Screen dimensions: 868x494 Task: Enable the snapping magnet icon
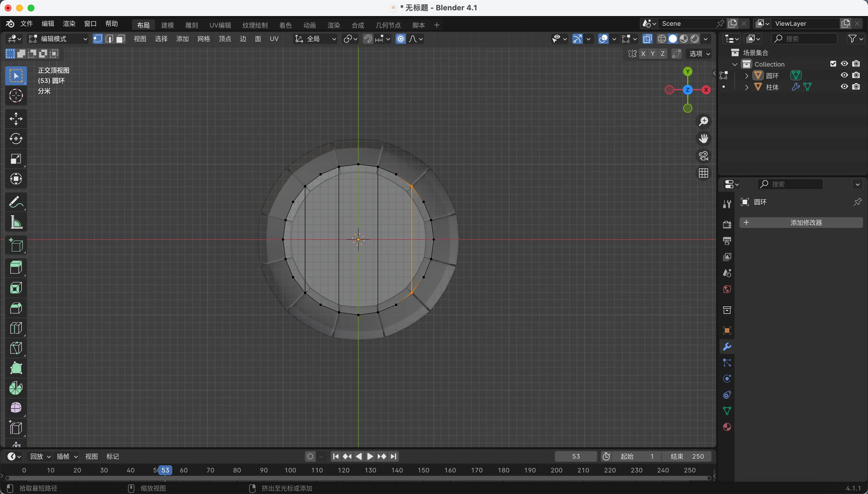[368, 39]
